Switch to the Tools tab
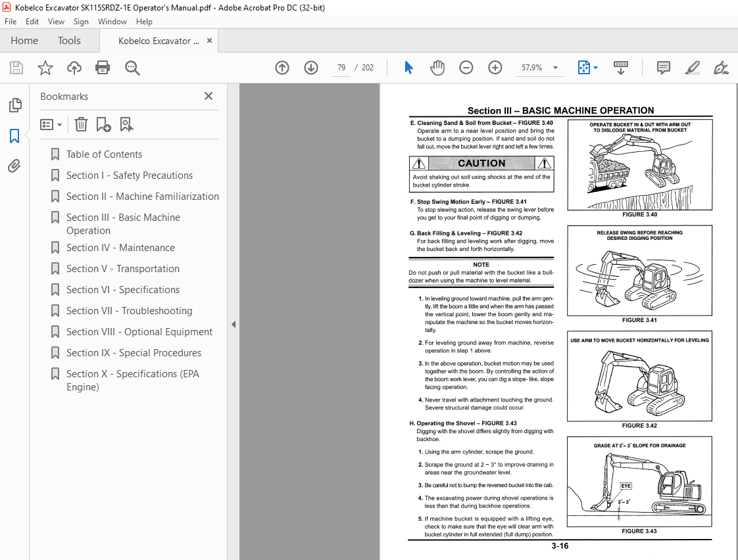This screenshot has height=560, width=738. tap(69, 41)
